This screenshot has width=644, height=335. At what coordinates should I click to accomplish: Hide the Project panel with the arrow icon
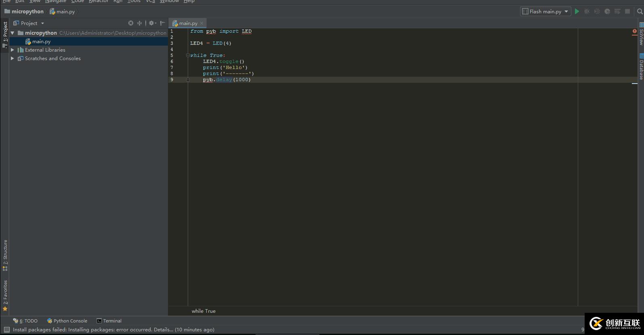point(162,23)
